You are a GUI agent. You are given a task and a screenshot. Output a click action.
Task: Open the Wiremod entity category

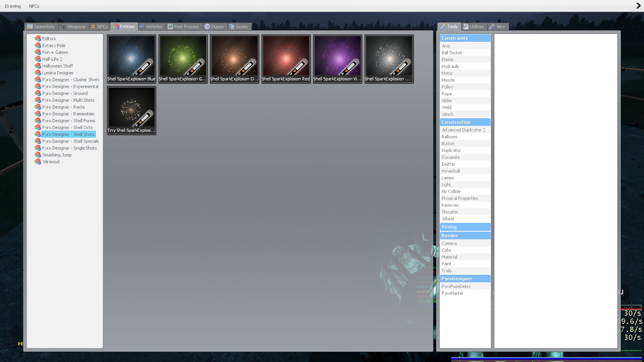tap(51, 162)
